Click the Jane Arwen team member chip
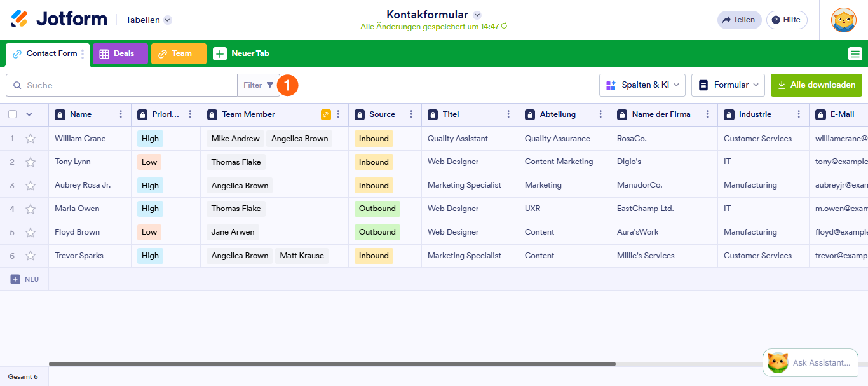 pos(233,232)
